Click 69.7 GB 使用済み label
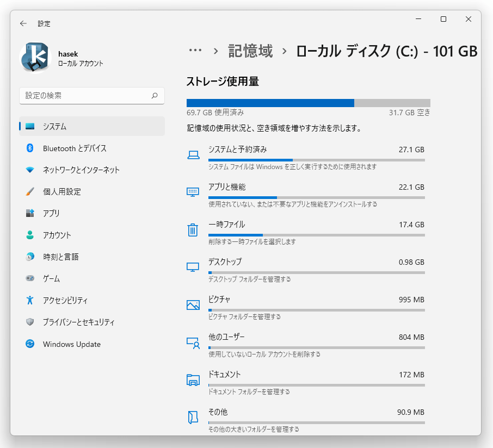This screenshot has height=448, width=493. click(215, 113)
